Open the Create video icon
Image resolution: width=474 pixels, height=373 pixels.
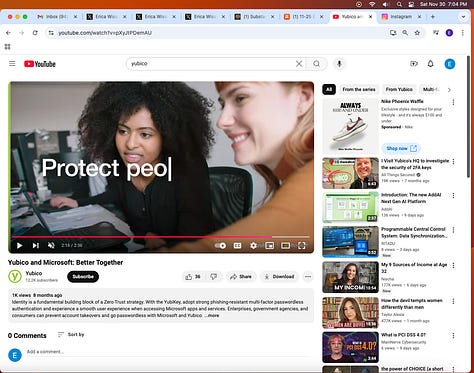coord(414,64)
